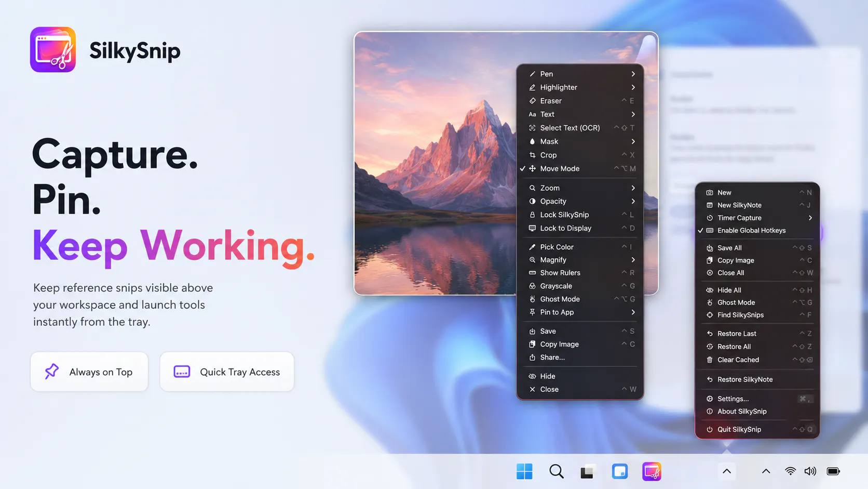The image size is (868, 489).
Task: Click the SilkySnip logo icon at top left
Action: [x=53, y=50]
